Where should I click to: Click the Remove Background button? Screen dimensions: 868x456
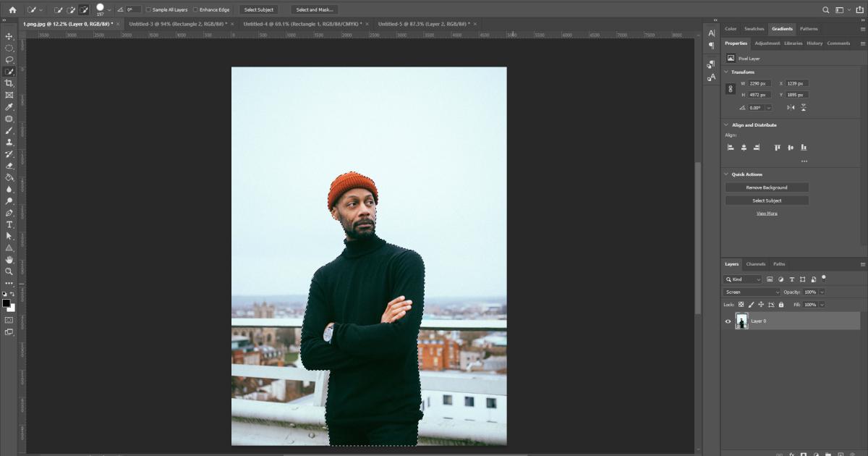[x=767, y=187]
